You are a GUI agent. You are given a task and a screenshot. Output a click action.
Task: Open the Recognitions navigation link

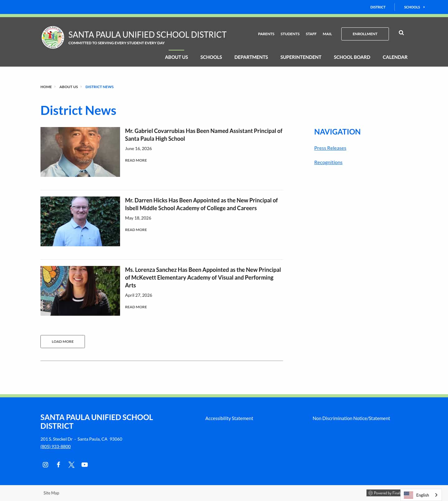(x=328, y=162)
